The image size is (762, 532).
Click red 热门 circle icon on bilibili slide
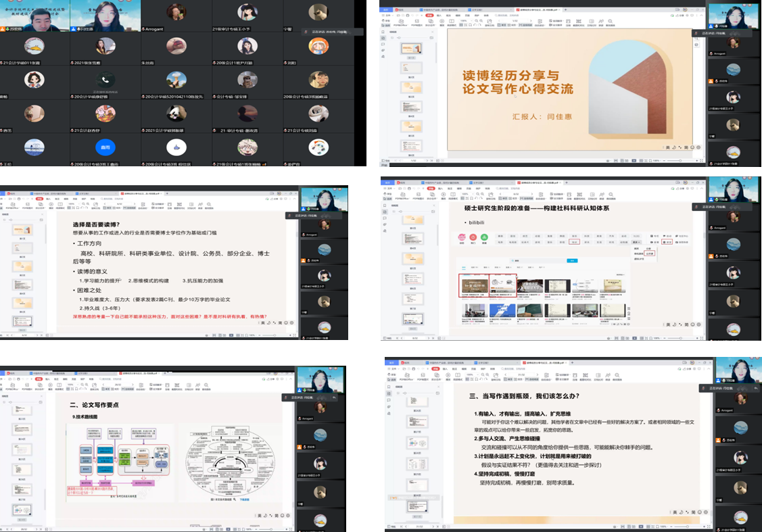pos(474,238)
